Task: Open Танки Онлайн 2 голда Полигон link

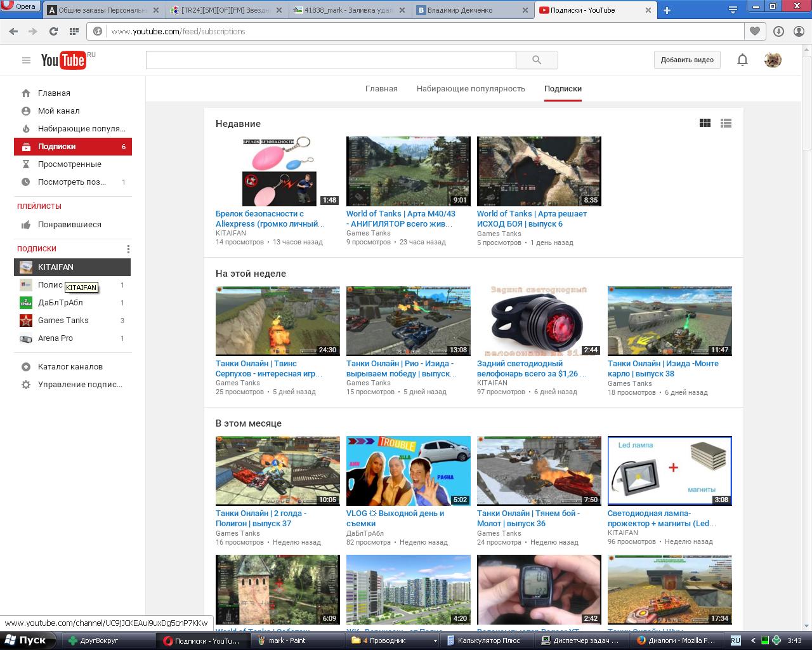Action: click(261, 519)
